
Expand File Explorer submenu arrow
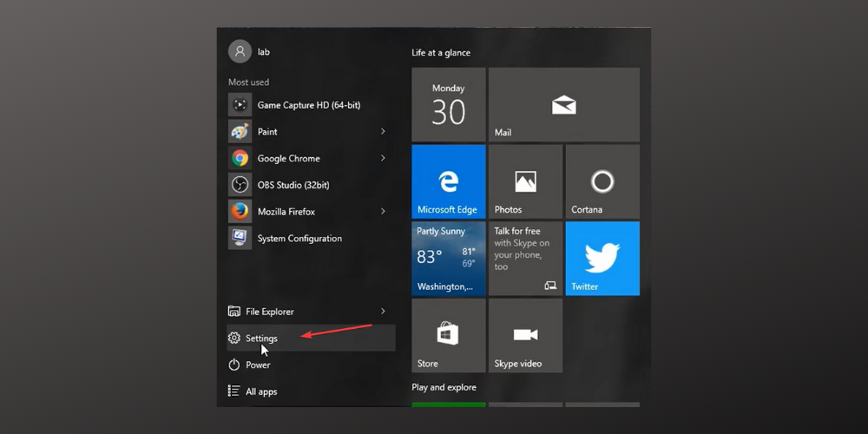coord(383,311)
